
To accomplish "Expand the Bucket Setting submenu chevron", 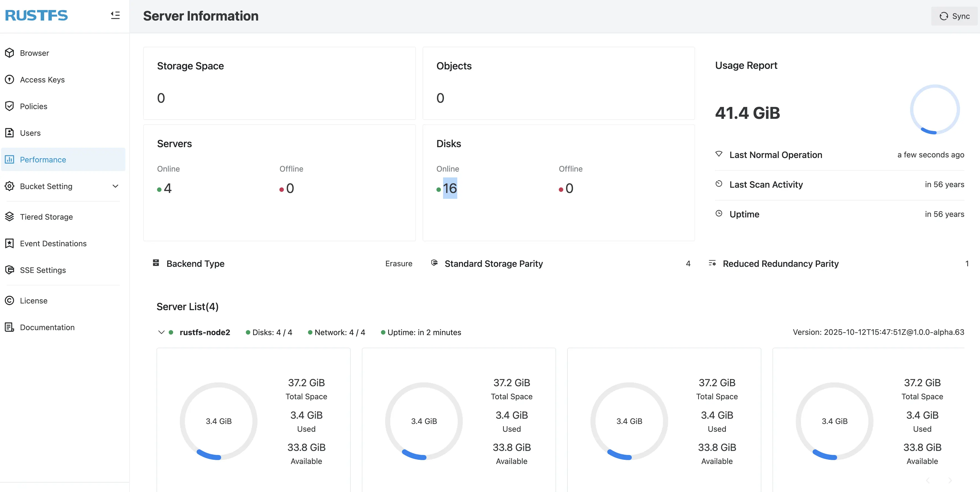I will tap(115, 186).
